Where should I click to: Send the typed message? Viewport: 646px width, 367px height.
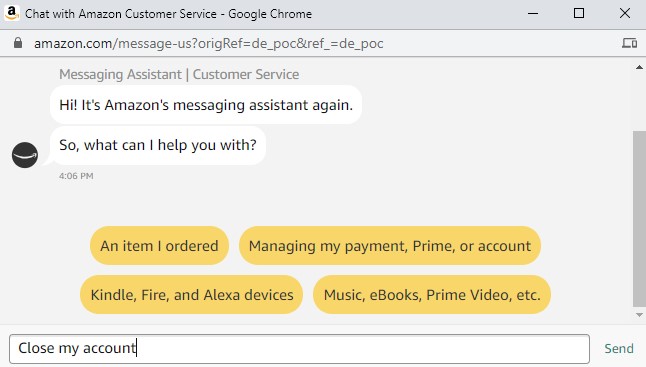pos(619,348)
